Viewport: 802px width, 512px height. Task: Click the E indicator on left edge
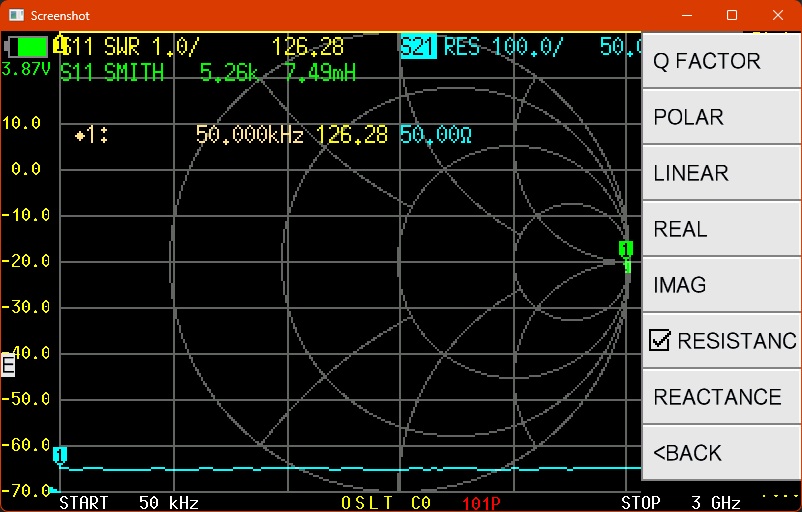8,366
